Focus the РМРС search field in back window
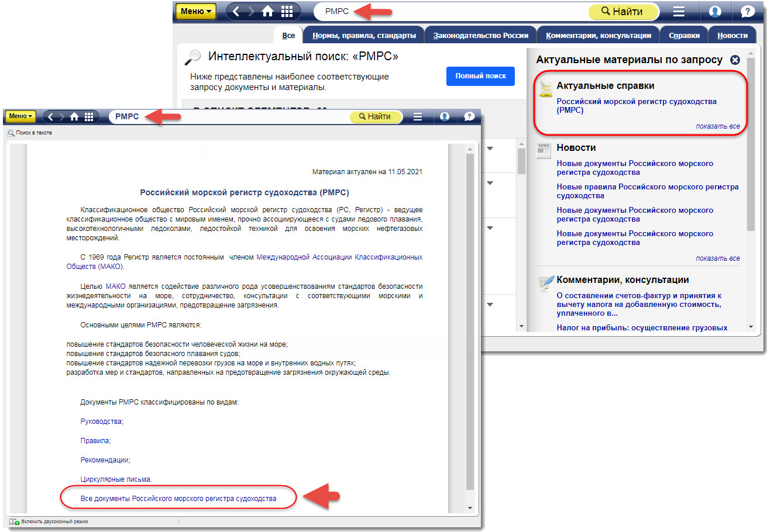The height and width of the screenshot is (532, 767). pyautogui.click(x=450, y=11)
